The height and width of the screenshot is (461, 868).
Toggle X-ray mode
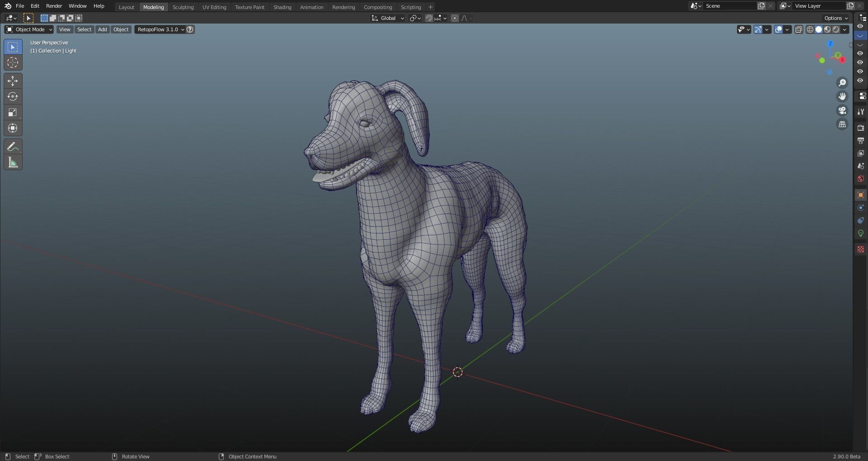click(799, 29)
